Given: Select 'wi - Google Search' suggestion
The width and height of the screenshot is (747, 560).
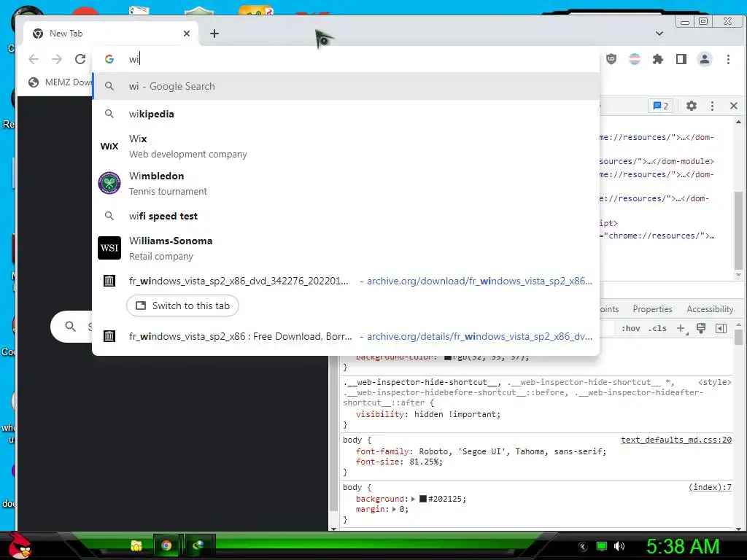Looking at the screenshot, I should [x=346, y=86].
